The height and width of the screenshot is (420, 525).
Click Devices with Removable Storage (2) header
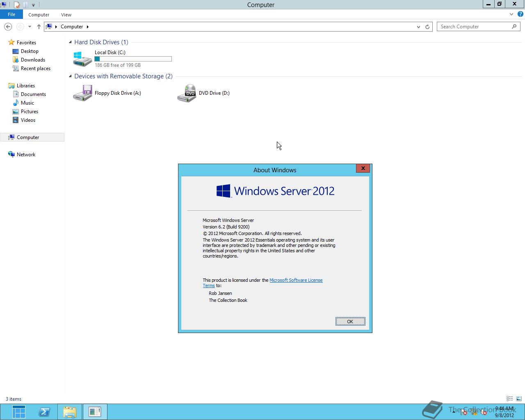[123, 76]
